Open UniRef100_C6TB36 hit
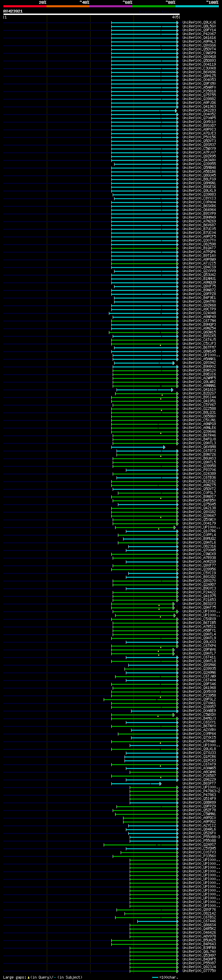This screenshot has width=222, height=980. click(x=199, y=477)
